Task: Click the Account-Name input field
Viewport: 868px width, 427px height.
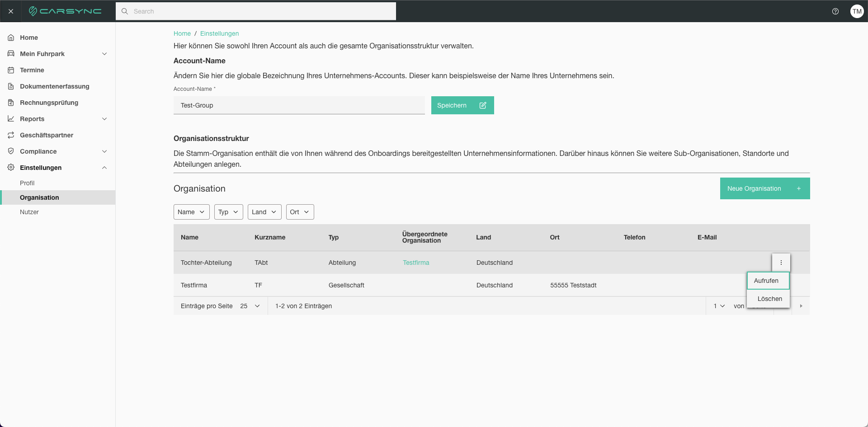Action: (299, 105)
